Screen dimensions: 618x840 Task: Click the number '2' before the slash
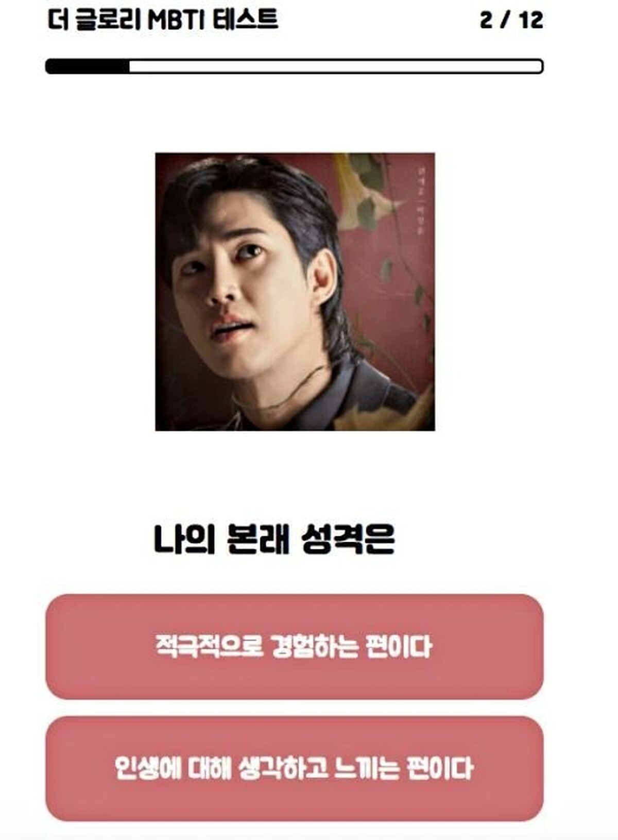pos(486,21)
